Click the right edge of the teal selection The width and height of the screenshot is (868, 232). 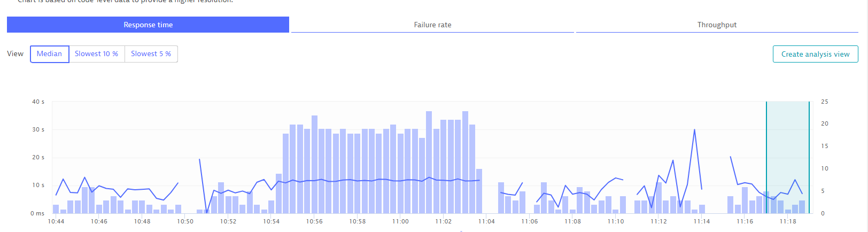(809, 155)
